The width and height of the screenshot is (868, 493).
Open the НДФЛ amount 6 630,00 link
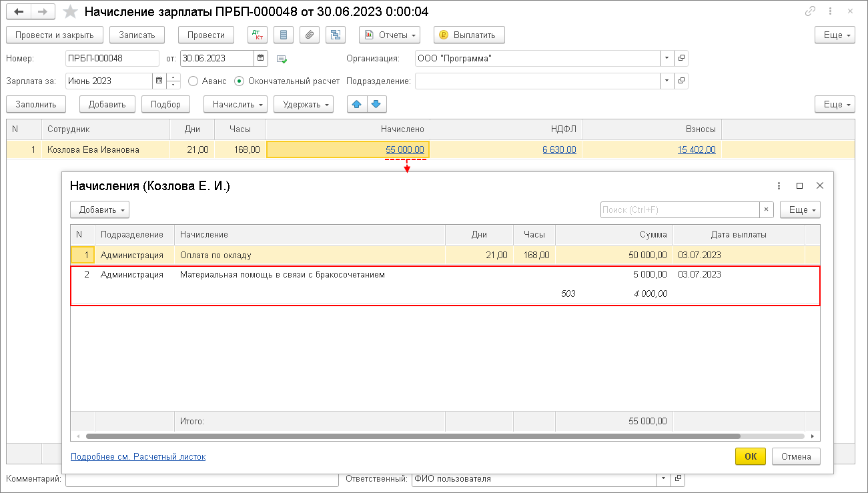point(560,149)
